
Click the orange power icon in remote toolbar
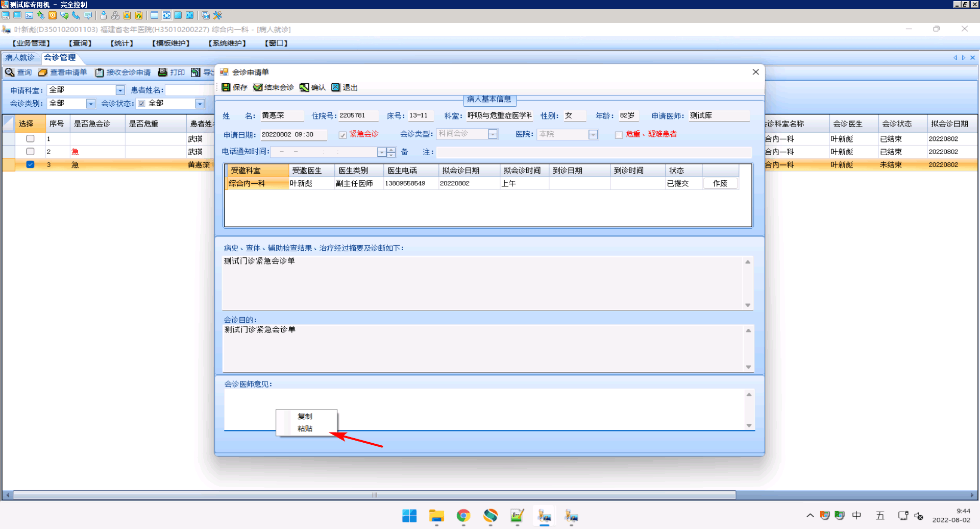point(53,15)
